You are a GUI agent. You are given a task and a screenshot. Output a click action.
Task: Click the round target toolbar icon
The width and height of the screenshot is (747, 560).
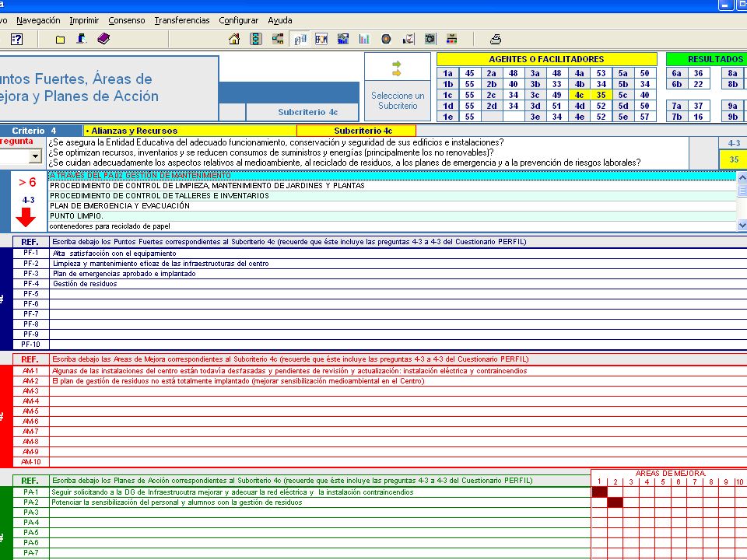pyautogui.click(x=387, y=39)
